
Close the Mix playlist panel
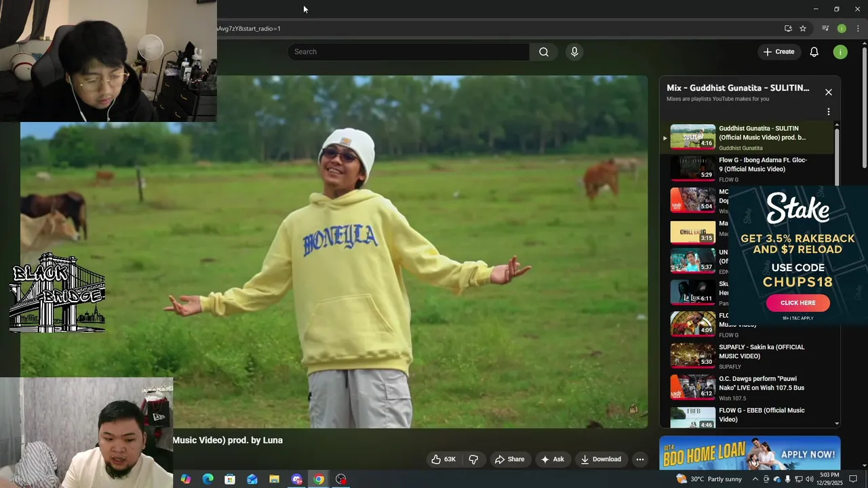(829, 92)
